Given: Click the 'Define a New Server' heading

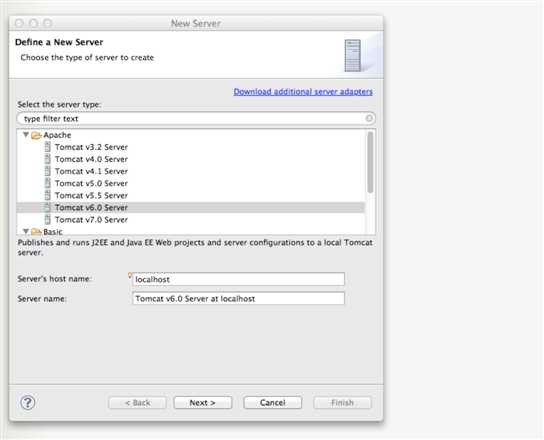Looking at the screenshot, I should coord(59,42).
